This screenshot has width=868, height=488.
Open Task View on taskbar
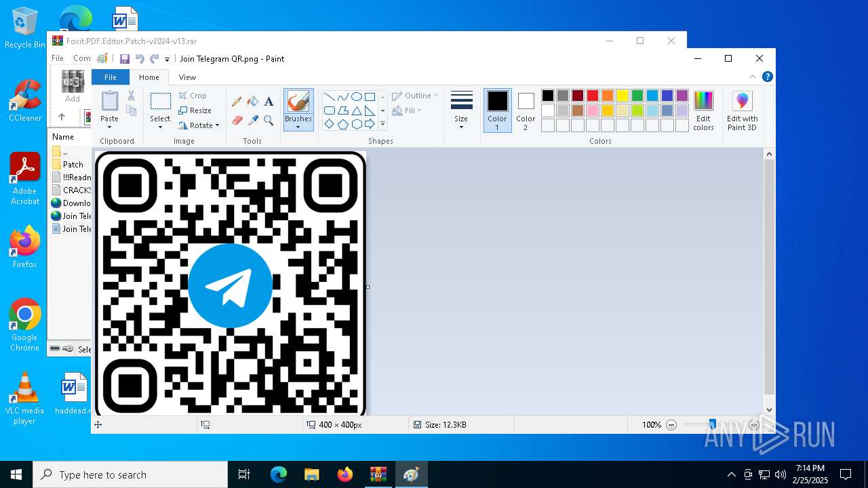244,474
